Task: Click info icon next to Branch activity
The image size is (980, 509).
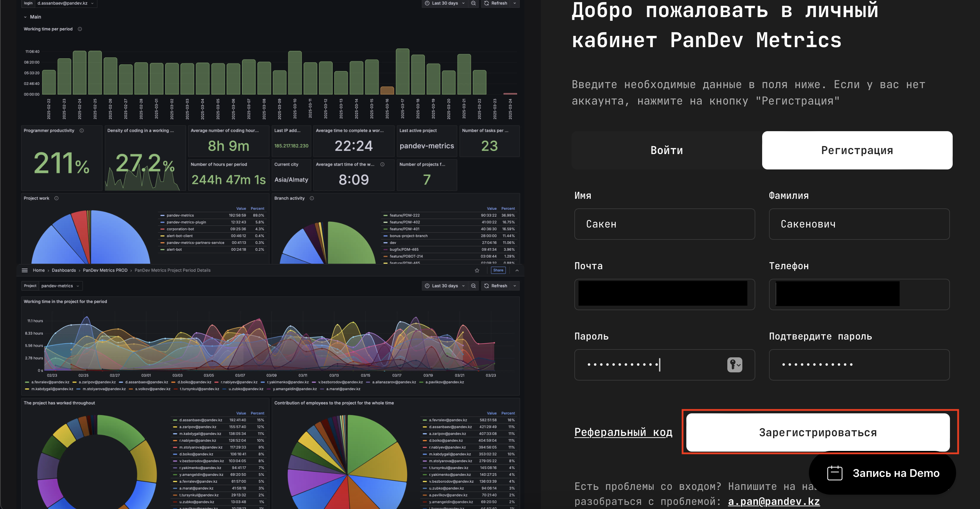Action: pyautogui.click(x=311, y=198)
